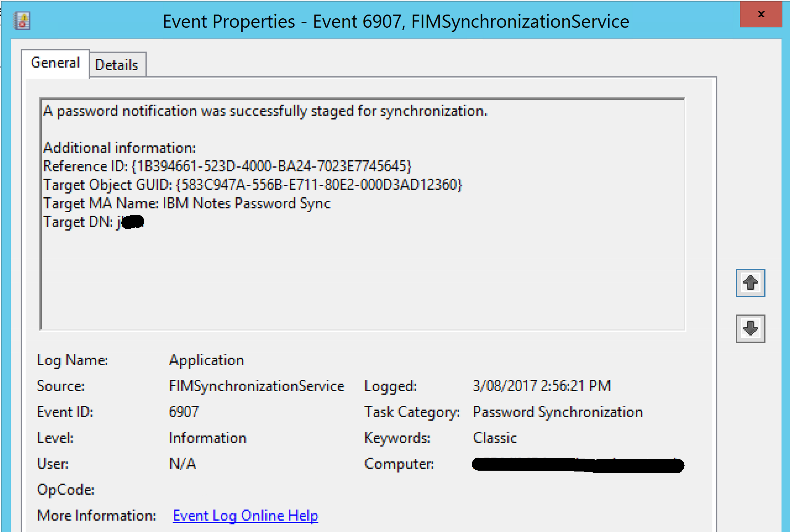This screenshot has width=790, height=532.
Task: Select the General tab
Action: pyautogui.click(x=55, y=63)
